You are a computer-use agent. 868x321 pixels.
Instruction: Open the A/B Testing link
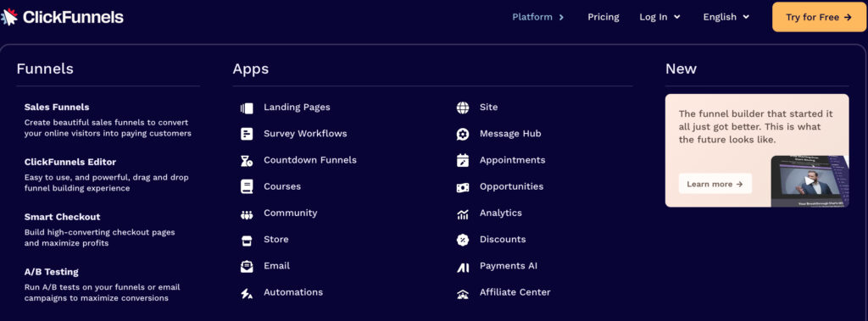52,272
